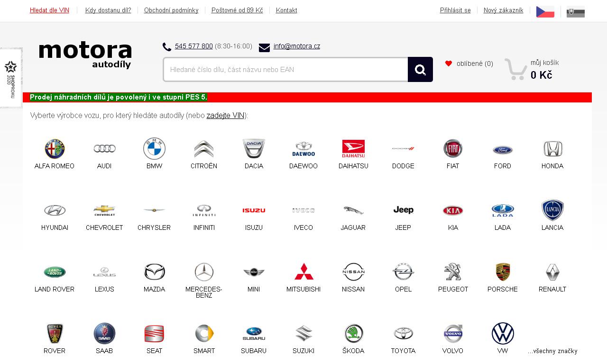The height and width of the screenshot is (364, 607).
Task: Click the zadejte VIN link
Action: (x=225, y=115)
